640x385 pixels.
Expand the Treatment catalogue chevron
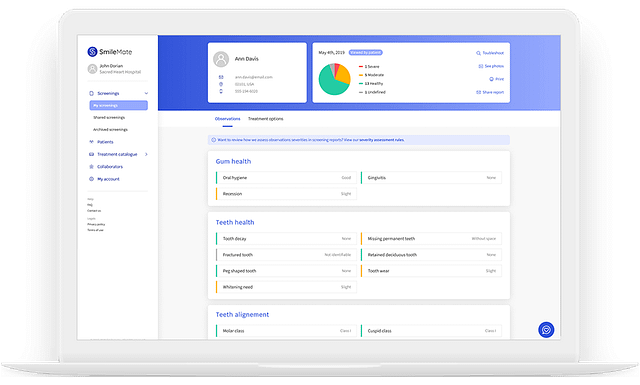point(146,154)
